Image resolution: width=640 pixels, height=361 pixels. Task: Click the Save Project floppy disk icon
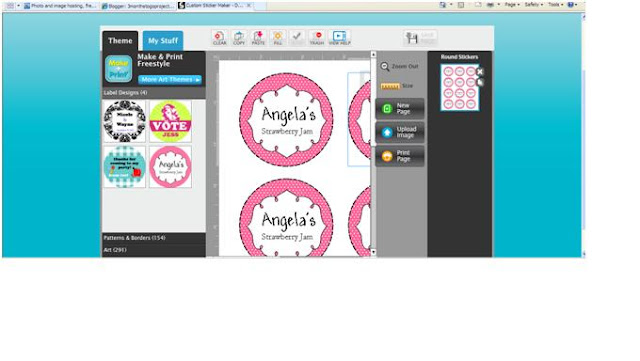click(x=412, y=38)
